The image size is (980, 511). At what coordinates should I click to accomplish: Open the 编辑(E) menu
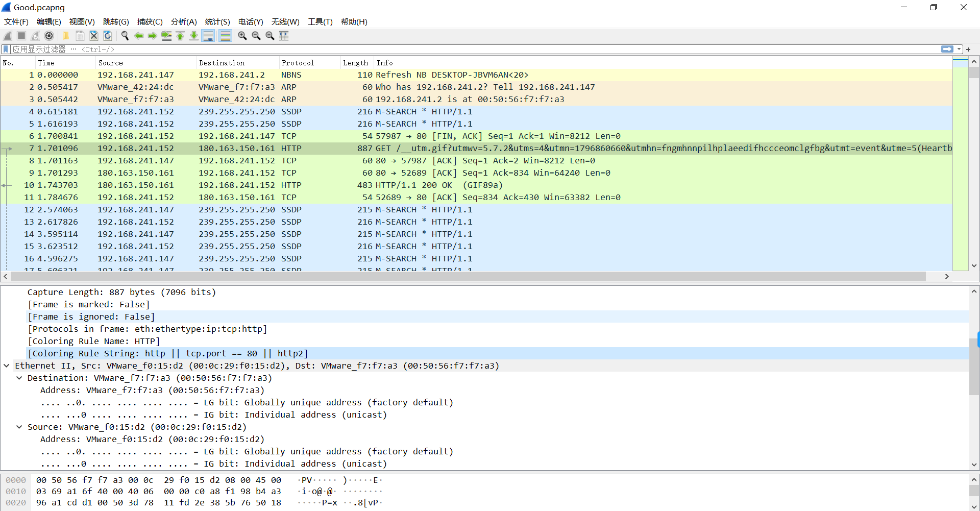click(x=49, y=21)
